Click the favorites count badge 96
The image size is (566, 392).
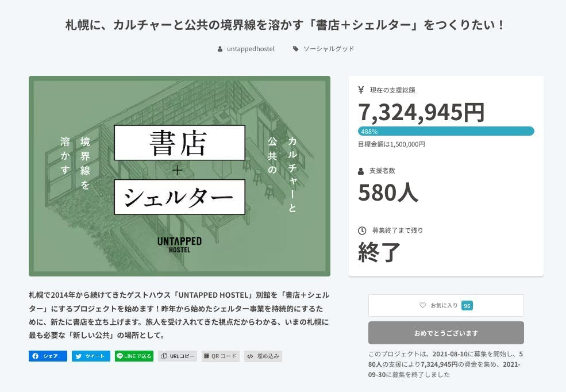[x=467, y=306]
